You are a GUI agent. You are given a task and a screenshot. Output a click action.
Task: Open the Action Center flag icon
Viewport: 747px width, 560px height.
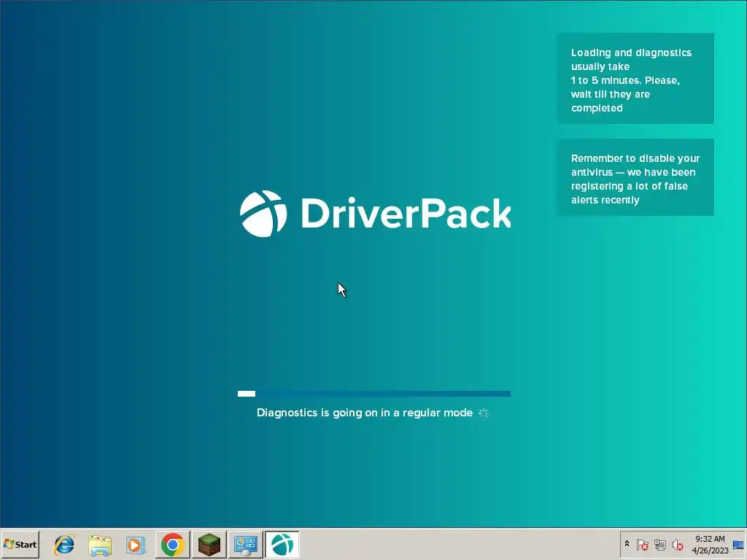click(642, 544)
